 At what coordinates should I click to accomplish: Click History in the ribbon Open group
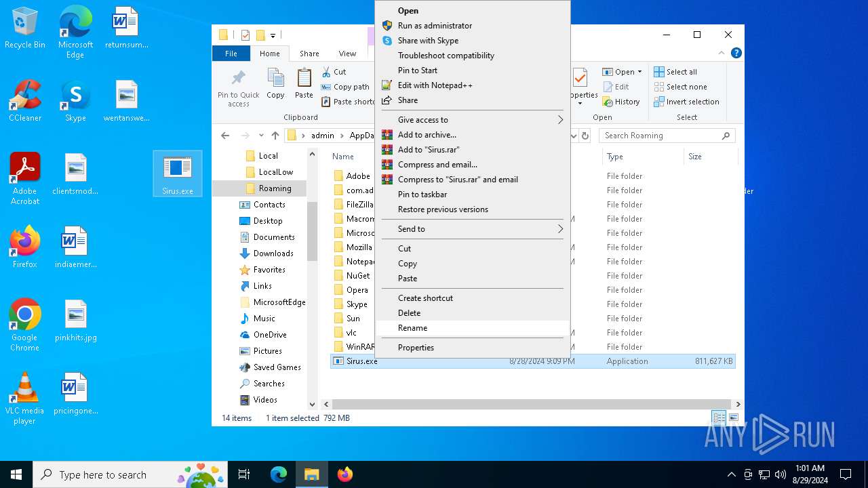point(620,102)
